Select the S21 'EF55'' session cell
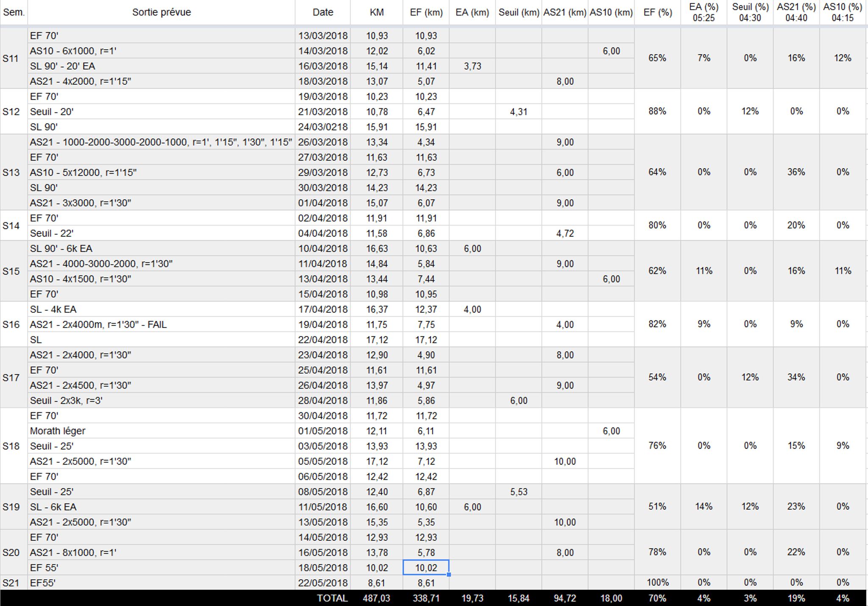Screen dimensions: 868x606 point(161,583)
